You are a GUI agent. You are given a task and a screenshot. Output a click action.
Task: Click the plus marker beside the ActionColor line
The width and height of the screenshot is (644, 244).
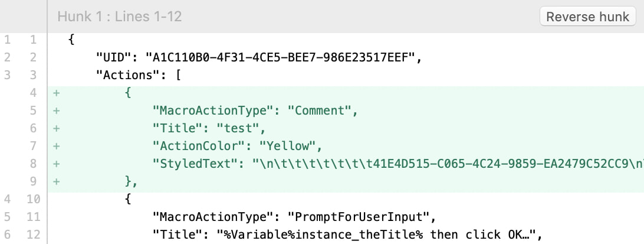[56, 147]
